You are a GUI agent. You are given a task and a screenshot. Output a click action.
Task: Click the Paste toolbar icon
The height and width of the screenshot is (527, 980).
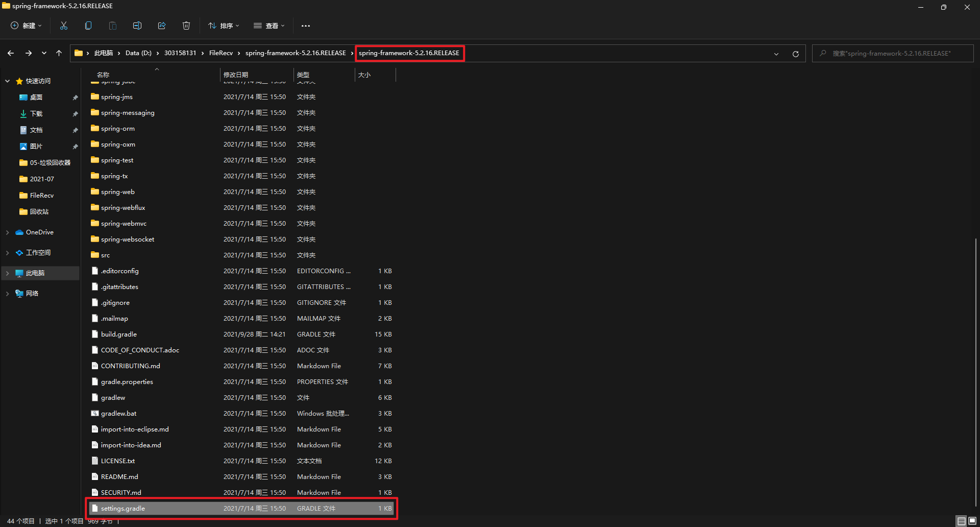click(113, 26)
